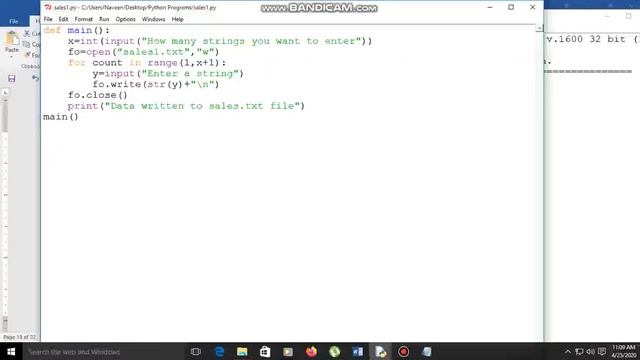Switch to Word from the taskbar
The image size is (640, 360).
tap(358, 351)
